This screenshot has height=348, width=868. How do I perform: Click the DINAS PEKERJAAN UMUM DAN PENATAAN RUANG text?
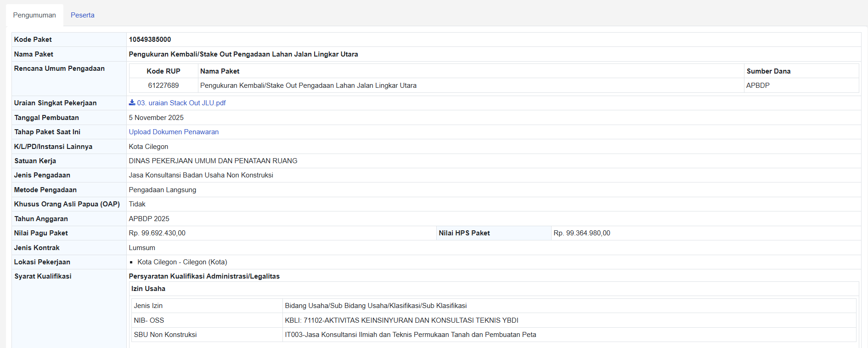tap(213, 161)
